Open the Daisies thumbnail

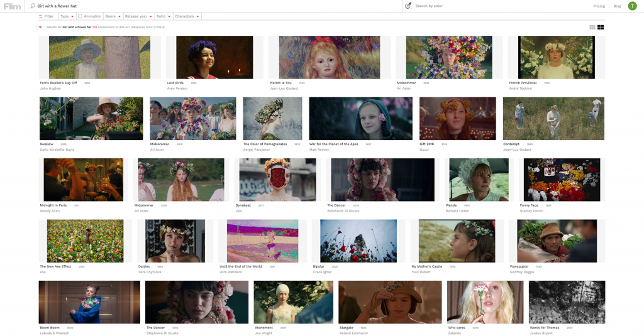click(x=175, y=241)
